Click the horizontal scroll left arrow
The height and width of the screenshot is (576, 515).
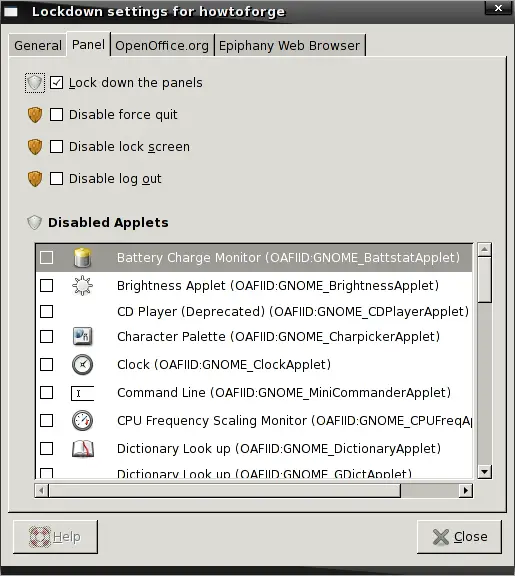coord(42,490)
